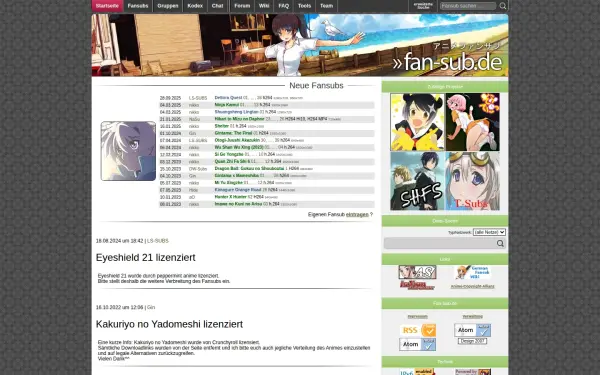Click the magnifier icon in the Datei-Suche box
600x375 pixels.
point(500,243)
